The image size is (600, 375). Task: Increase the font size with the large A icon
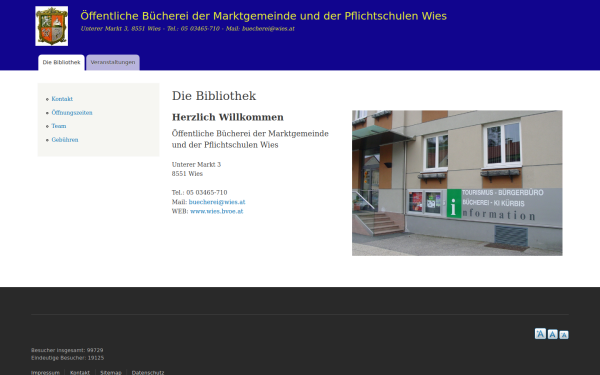pos(540,334)
